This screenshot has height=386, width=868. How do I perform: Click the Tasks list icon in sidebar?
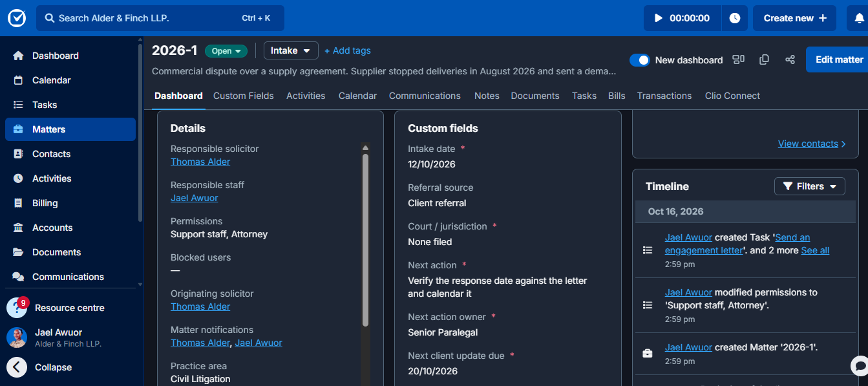click(x=18, y=105)
